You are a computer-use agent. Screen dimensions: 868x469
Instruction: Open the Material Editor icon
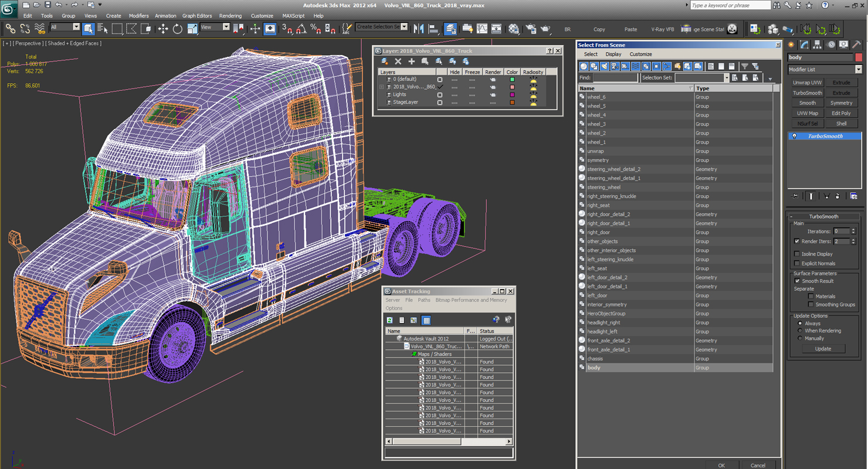coord(514,28)
